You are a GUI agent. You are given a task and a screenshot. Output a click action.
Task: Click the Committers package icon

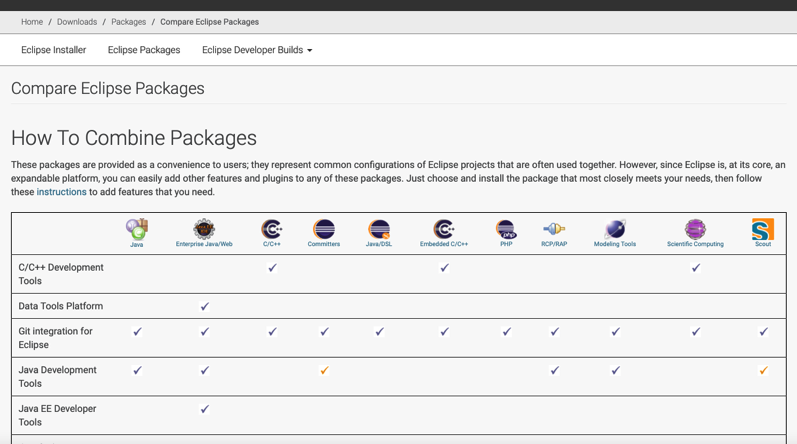point(324,229)
